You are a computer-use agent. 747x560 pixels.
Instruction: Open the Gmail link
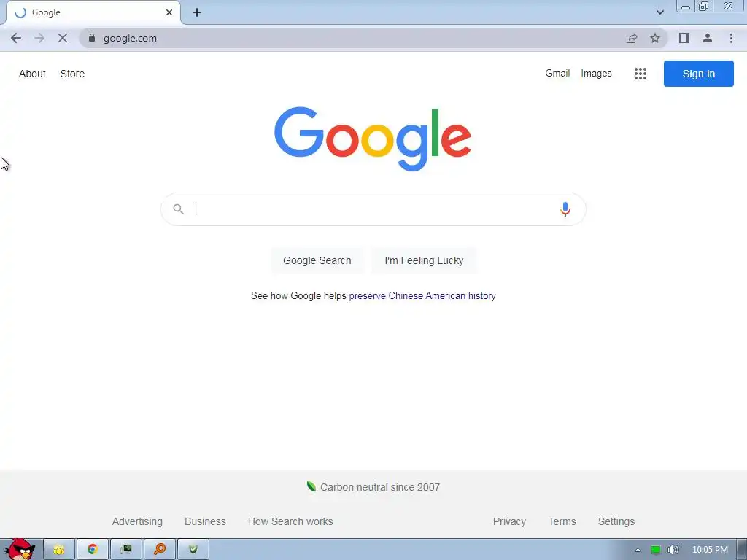pos(557,74)
